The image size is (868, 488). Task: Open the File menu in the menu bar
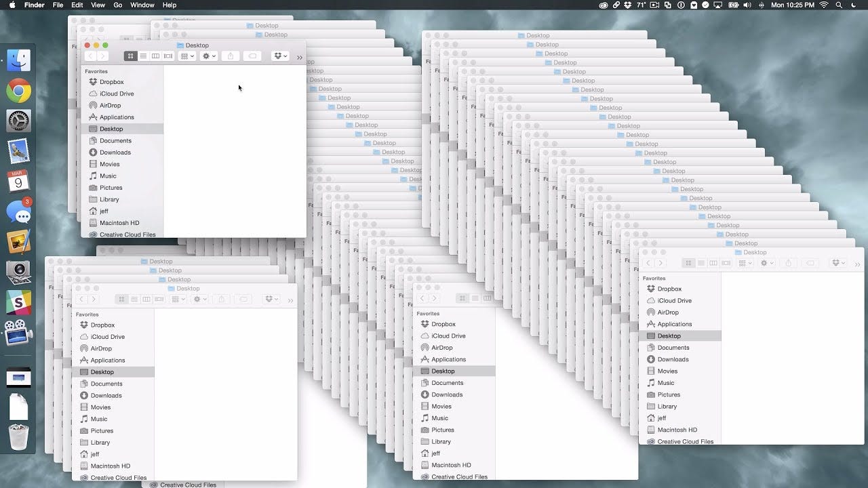pyautogui.click(x=58, y=5)
